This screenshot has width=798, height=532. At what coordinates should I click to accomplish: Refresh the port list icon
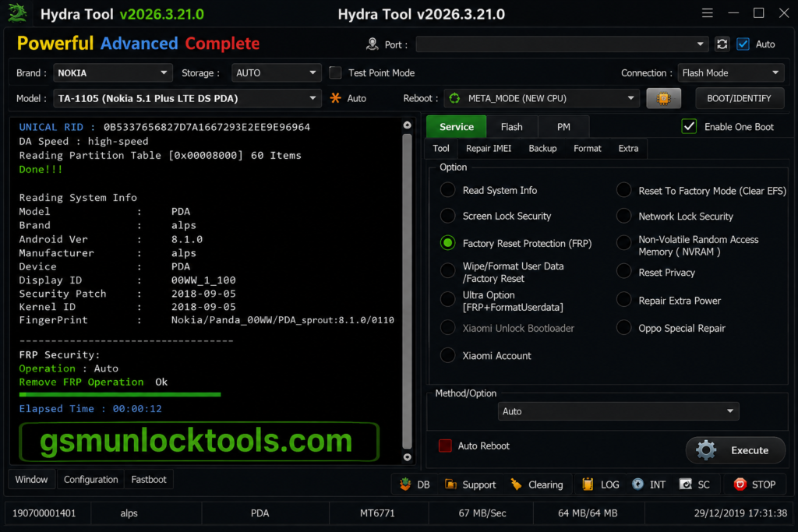pyautogui.click(x=722, y=44)
